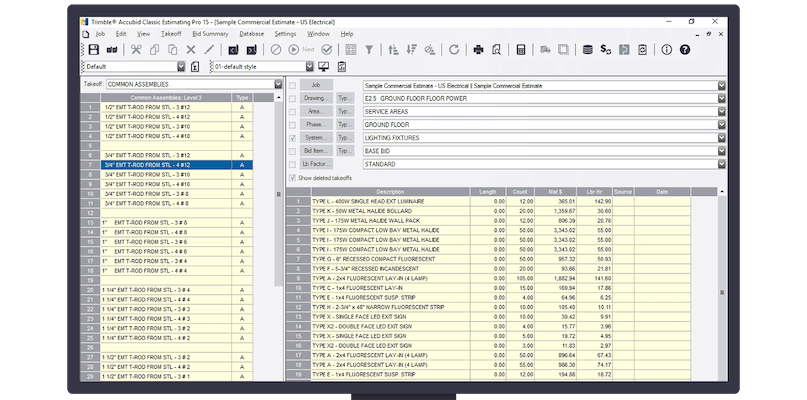Click the Next play button

[302, 49]
